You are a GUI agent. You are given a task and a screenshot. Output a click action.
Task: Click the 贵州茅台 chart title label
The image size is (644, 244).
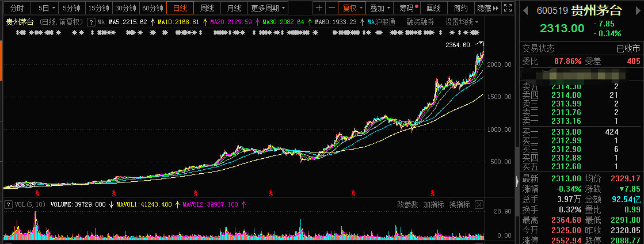click(x=20, y=22)
